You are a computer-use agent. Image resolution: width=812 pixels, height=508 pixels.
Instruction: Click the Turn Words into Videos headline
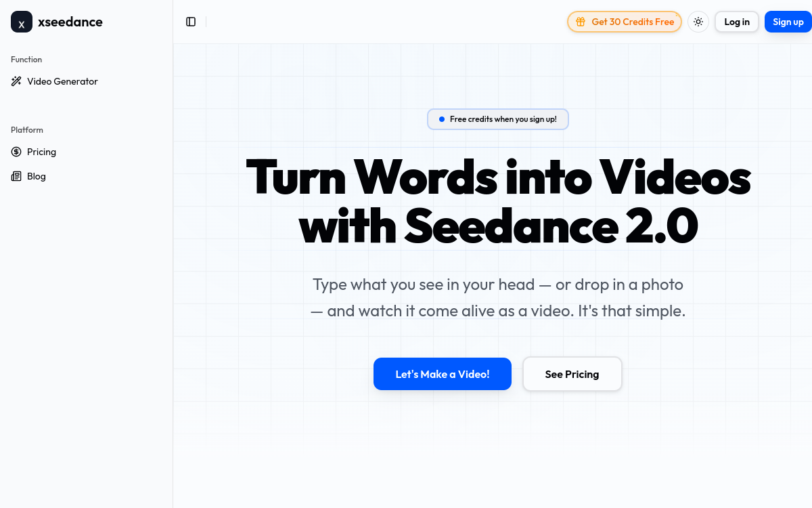[x=498, y=202]
